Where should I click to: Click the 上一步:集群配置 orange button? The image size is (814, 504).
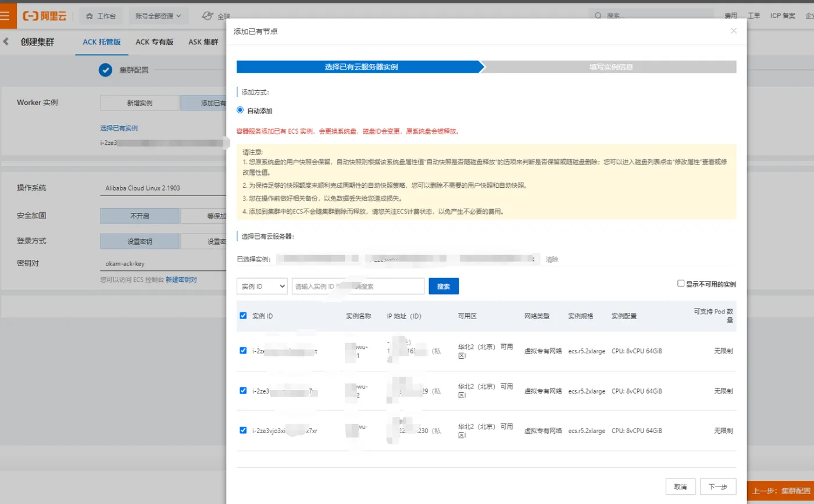pos(780,491)
